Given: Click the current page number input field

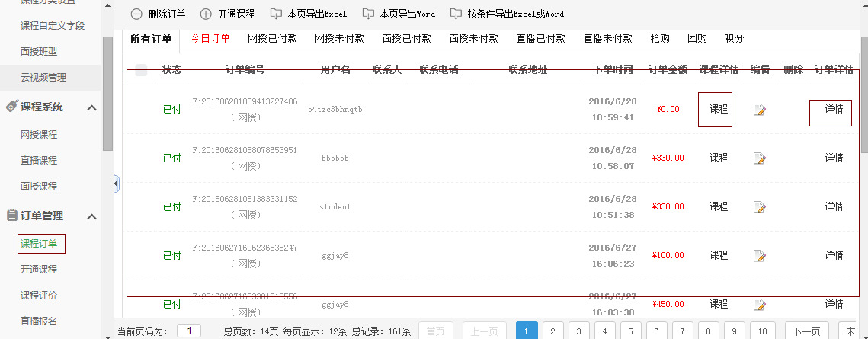Looking at the screenshot, I should coord(188,331).
